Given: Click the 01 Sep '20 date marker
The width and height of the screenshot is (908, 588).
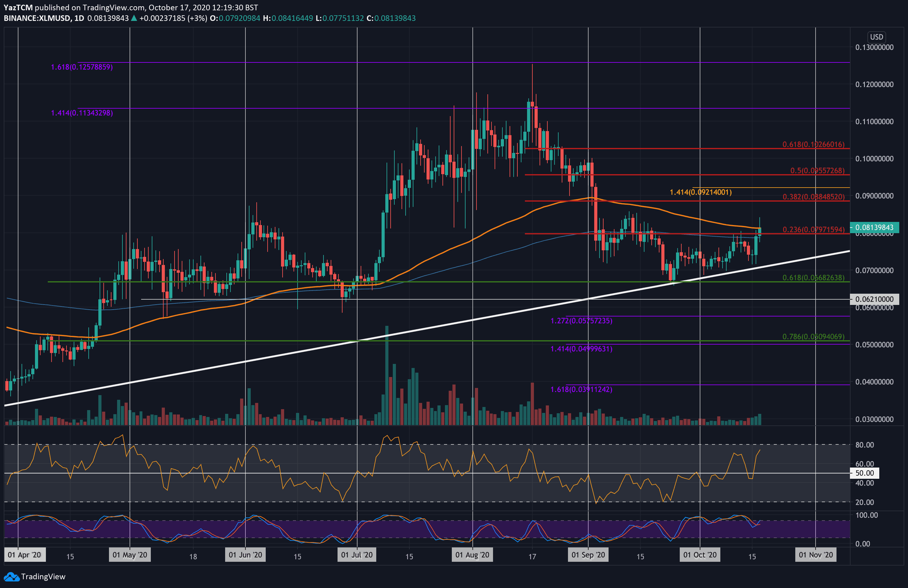Looking at the screenshot, I should pos(588,555).
